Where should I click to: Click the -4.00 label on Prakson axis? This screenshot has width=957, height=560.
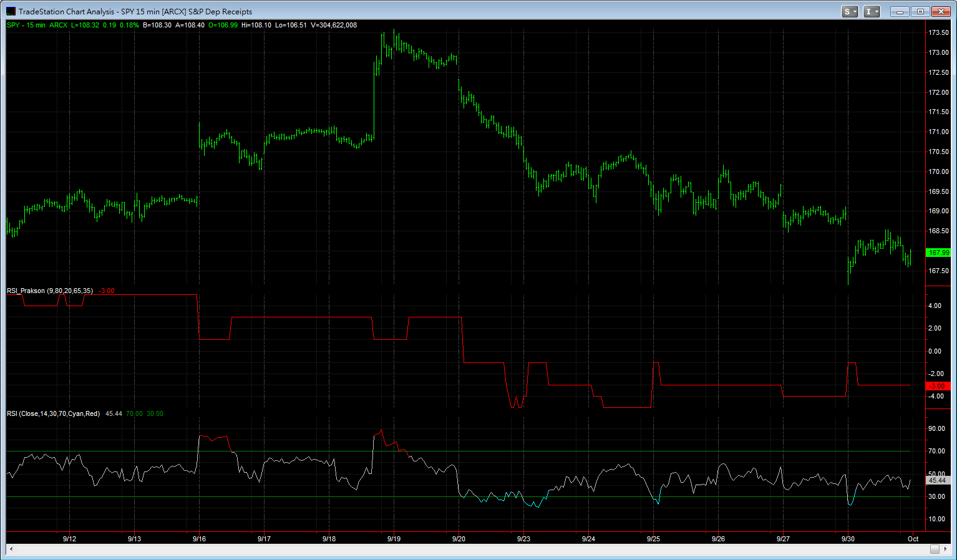click(x=935, y=397)
